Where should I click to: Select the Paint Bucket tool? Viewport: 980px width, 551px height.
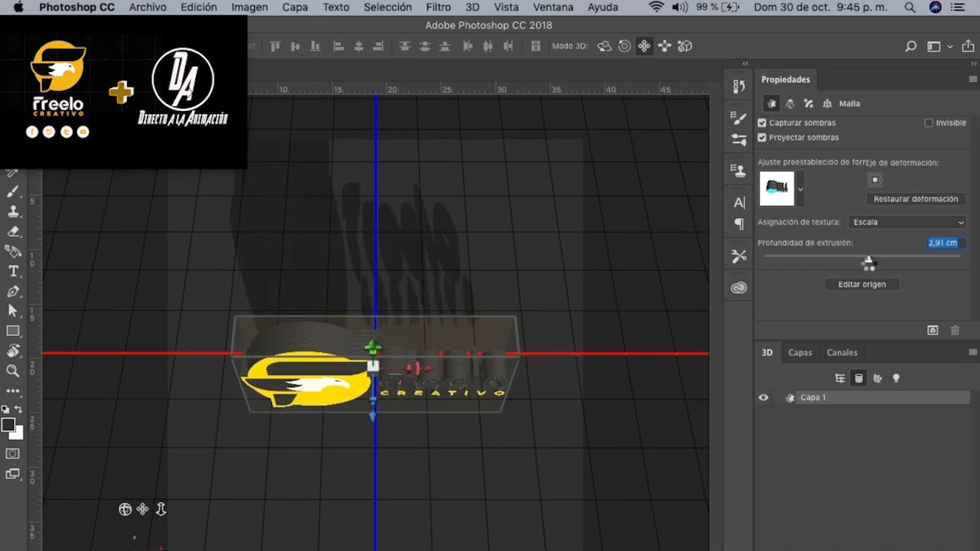point(13,251)
